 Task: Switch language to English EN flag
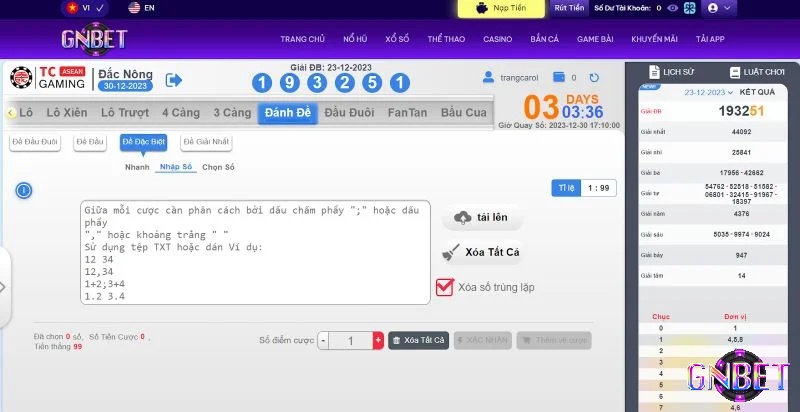(x=141, y=8)
